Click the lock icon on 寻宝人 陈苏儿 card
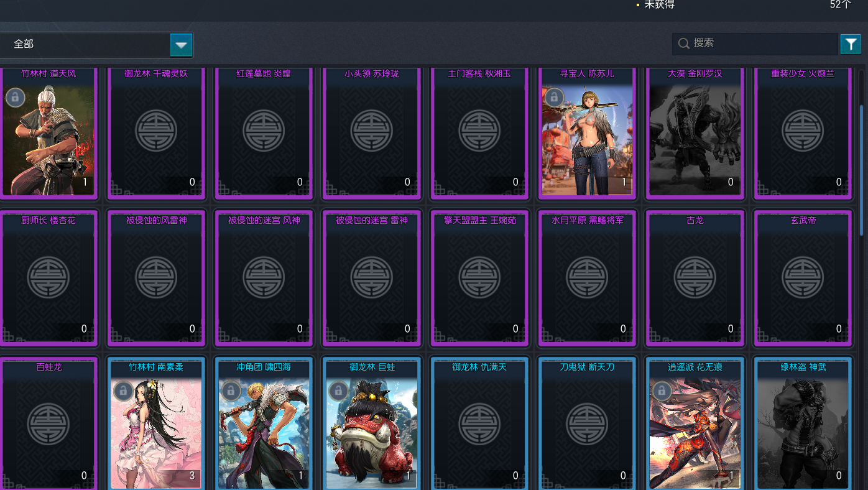Image resolution: width=868 pixels, height=490 pixels. coord(554,96)
